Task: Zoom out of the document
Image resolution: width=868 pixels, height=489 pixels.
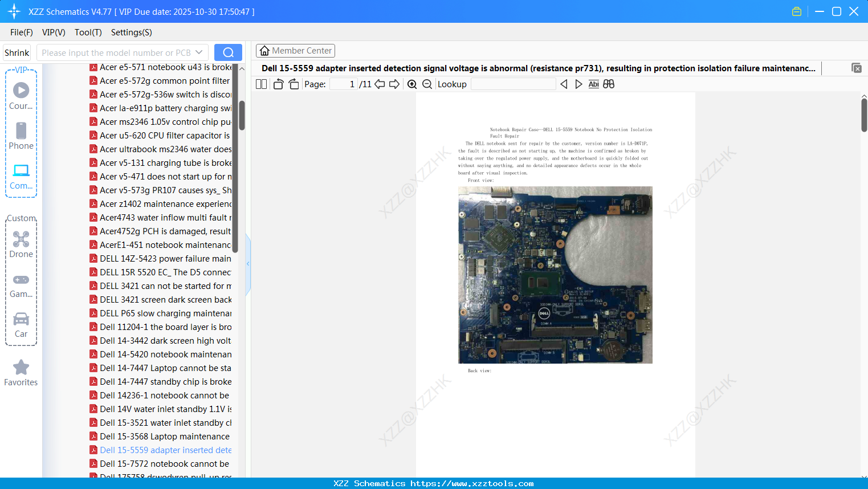Action: pyautogui.click(x=427, y=84)
